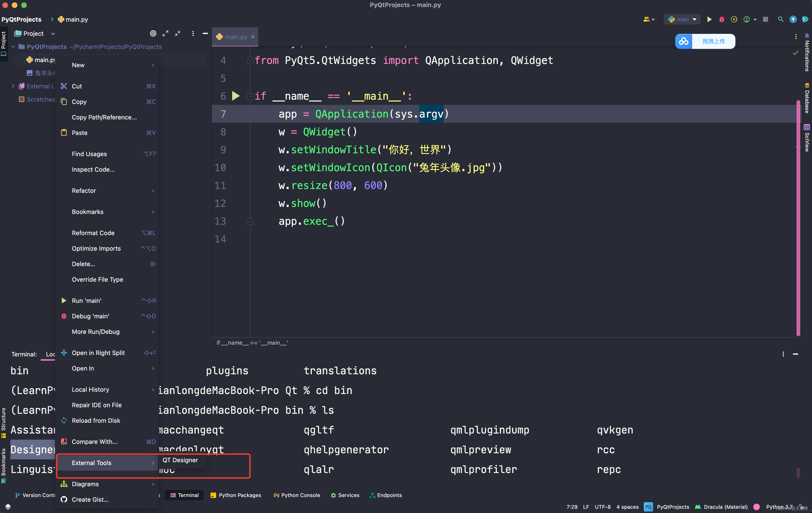Select Reformat Code menu item

point(107,233)
